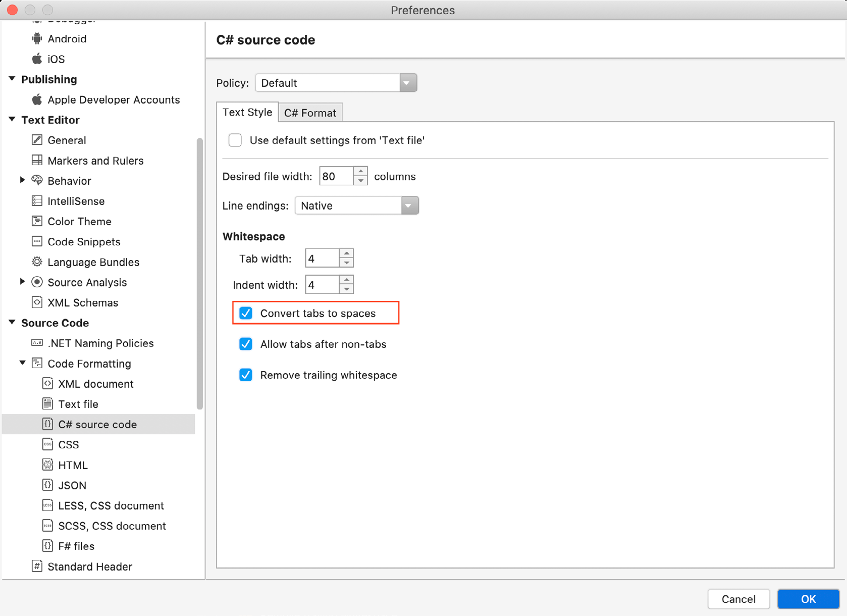Click the CSS file icon

coord(47,444)
